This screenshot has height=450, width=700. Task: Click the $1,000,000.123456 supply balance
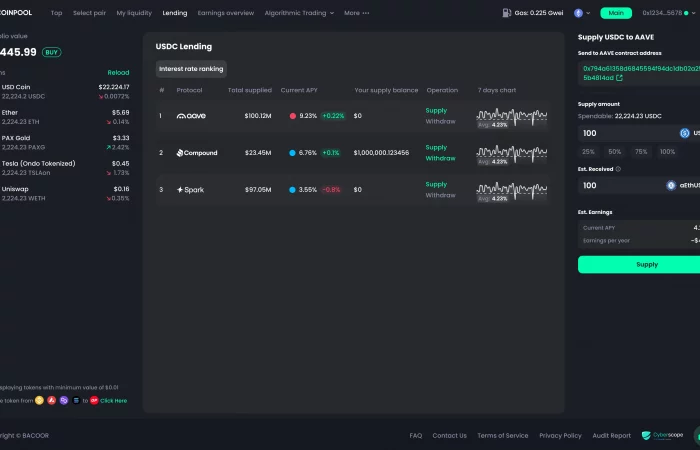coord(381,153)
